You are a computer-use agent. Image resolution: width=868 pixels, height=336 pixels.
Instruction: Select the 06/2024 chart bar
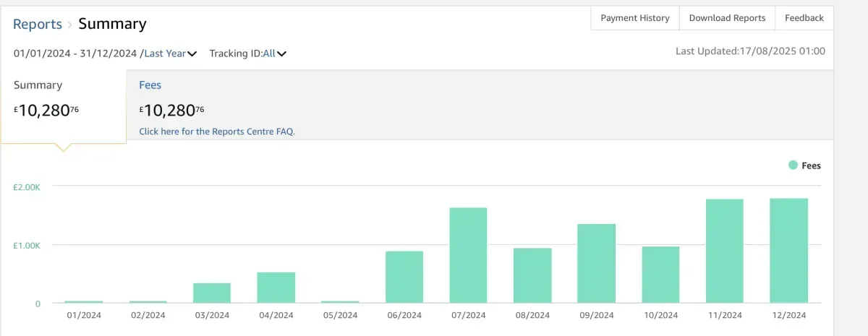coord(404,277)
